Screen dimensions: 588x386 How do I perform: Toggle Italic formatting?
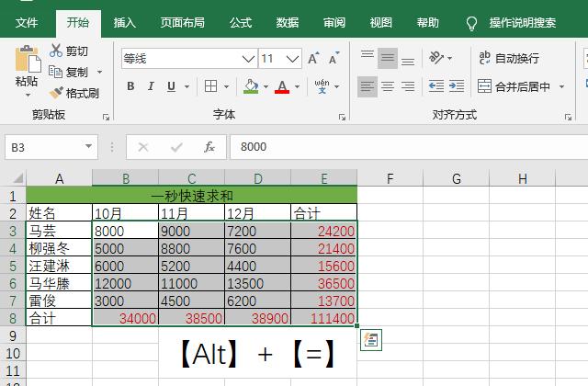[151, 86]
